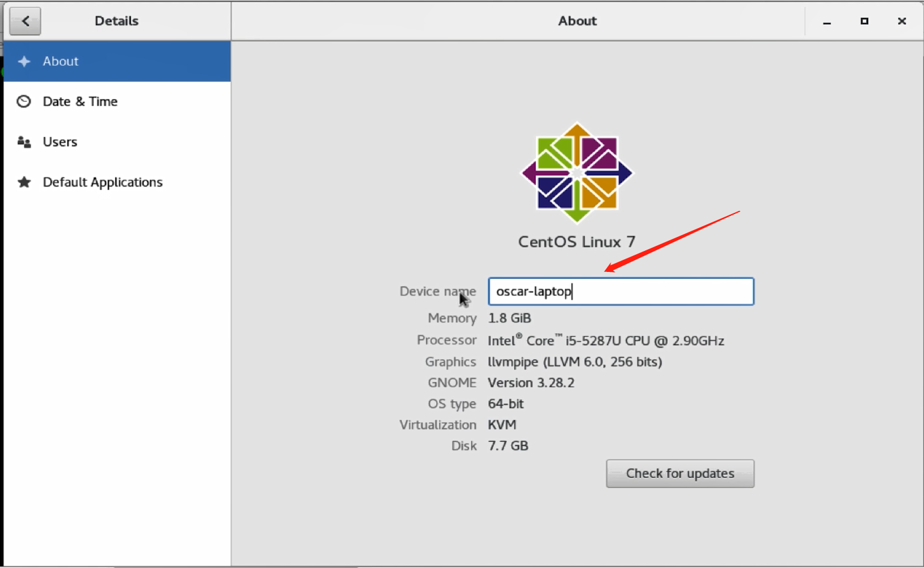Click the CentOS logo image
This screenshot has width=924, height=568.
click(577, 173)
